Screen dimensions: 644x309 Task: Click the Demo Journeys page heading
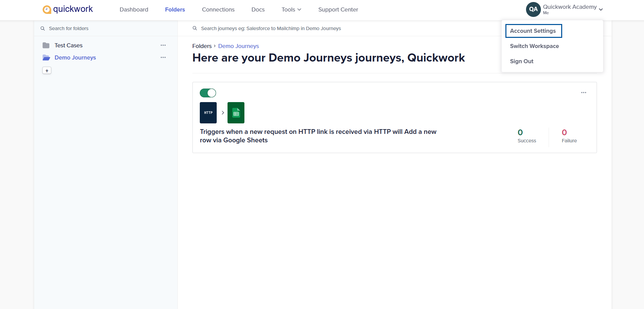329,58
